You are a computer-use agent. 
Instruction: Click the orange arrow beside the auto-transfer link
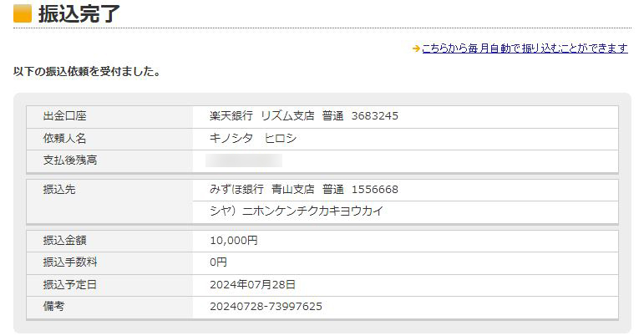[416, 48]
